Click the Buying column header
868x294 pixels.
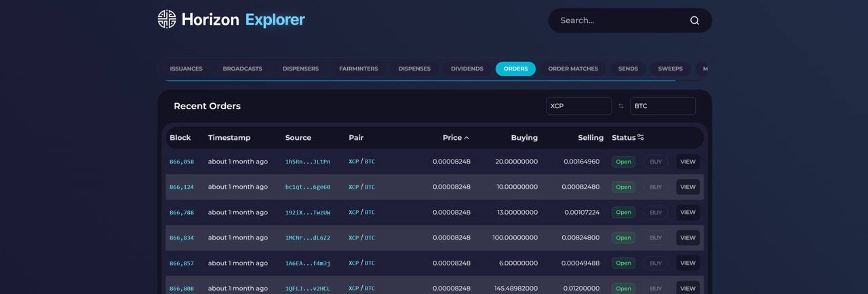pyautogui.click(x=524, y=138)
